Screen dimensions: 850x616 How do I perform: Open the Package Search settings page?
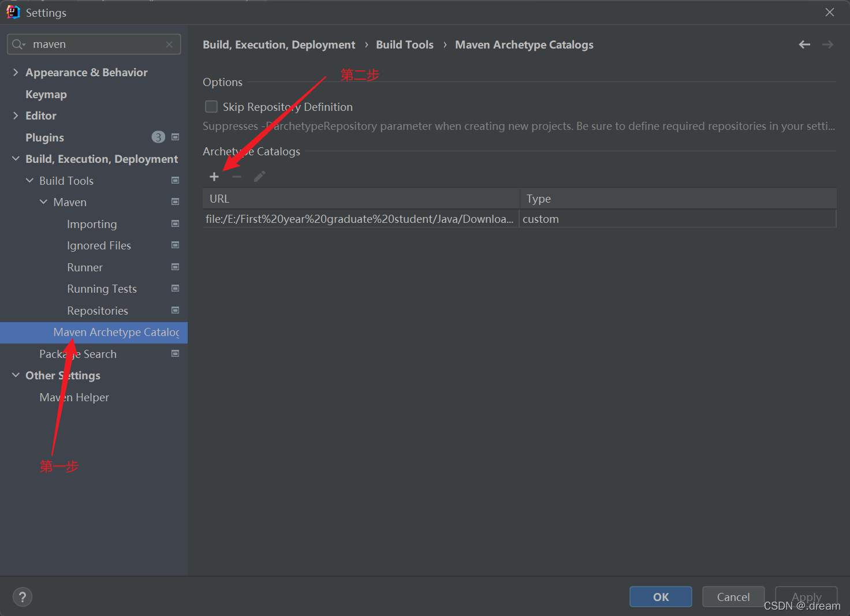pyautogui.click(x=78, y=354)
